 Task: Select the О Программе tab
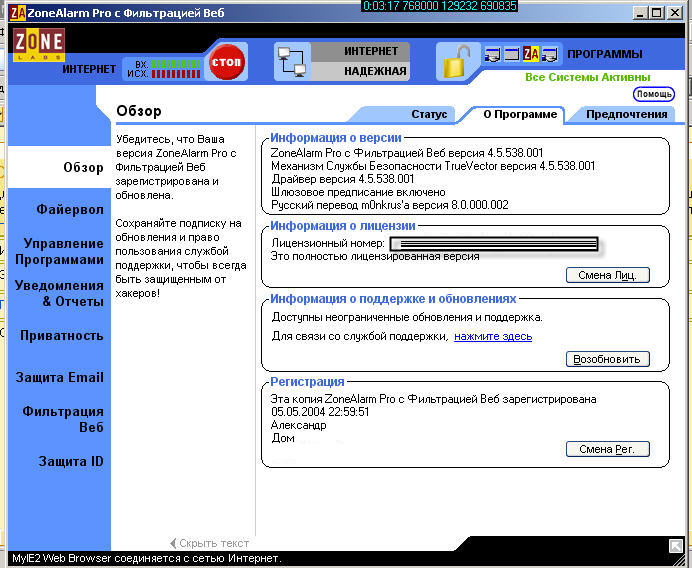click(x=520, y=114)
